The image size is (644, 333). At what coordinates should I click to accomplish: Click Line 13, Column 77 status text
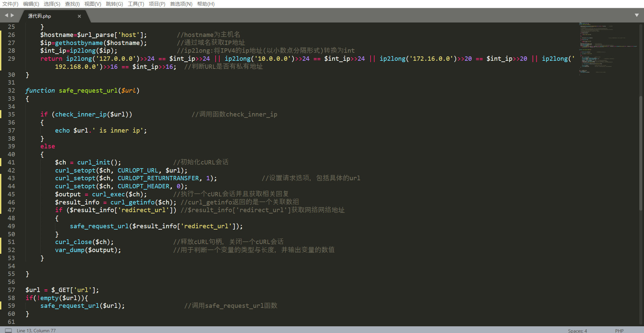(x=36, y=331)
